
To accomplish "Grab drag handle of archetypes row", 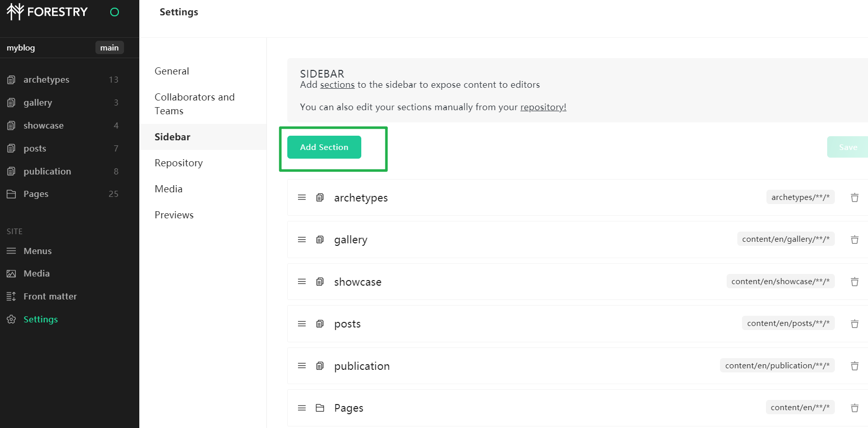I will (302, 197).
